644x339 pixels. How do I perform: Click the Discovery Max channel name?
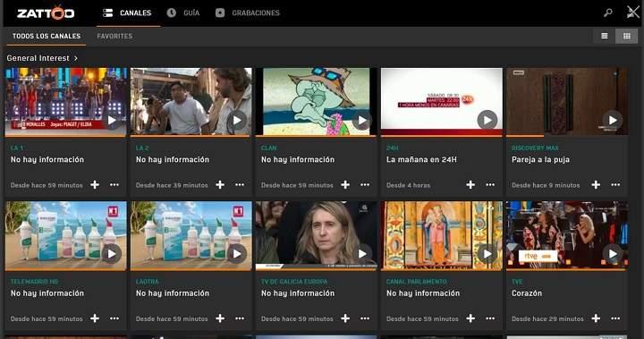pos(535,148)
